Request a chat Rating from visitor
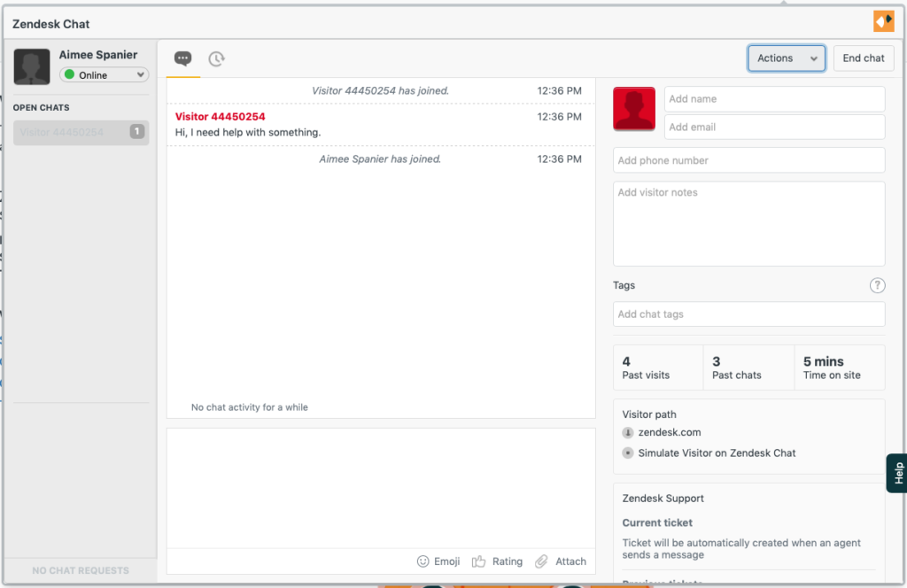The width and height of the screenshot is (907, 588). tap(497, 561)
